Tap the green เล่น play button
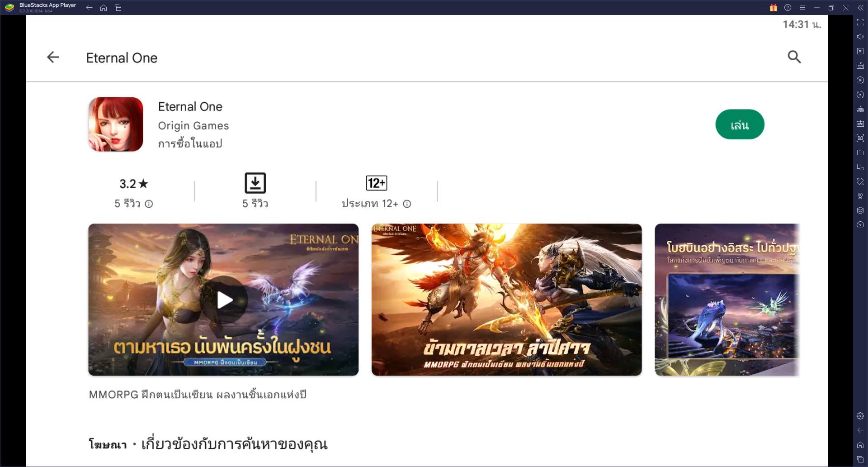Viewport: 868px width, 467px height. pos(740,124)
